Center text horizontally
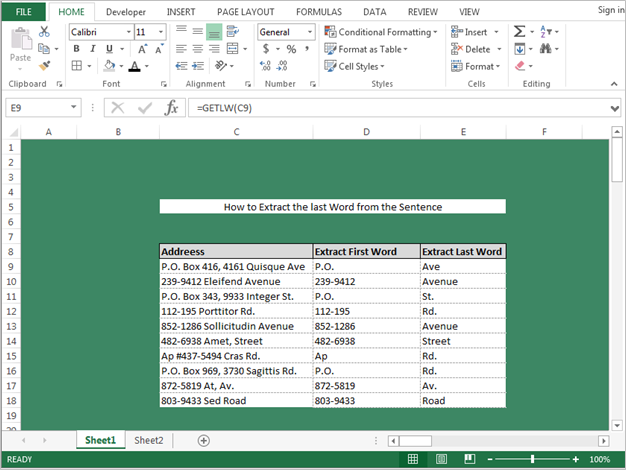 [x=198, y=49]
